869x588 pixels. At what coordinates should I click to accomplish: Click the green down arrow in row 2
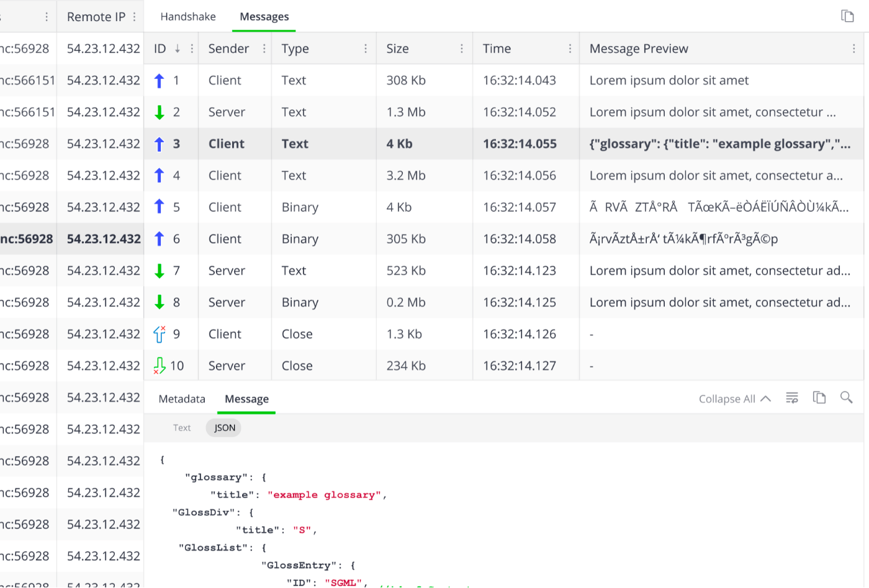coord(159,112)
